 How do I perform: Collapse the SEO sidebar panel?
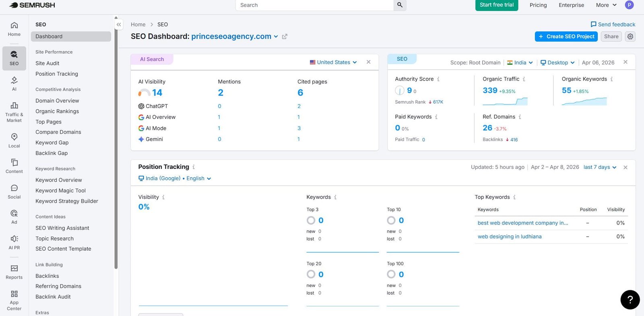[119, 25]
